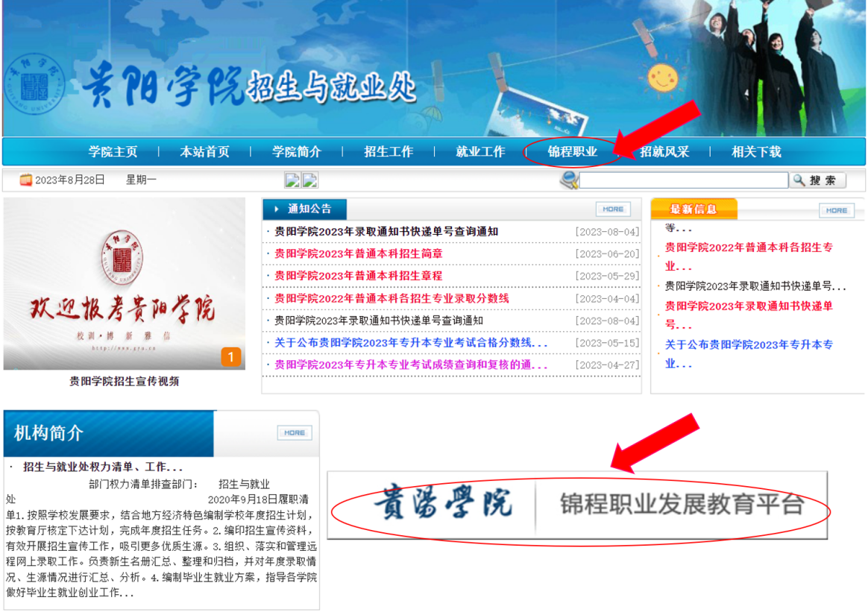Image resolution: width=868 pixels, height=615 pixels.
Task: Navigate to 学院主页 in the navbar
Action: tap(113, 152)
